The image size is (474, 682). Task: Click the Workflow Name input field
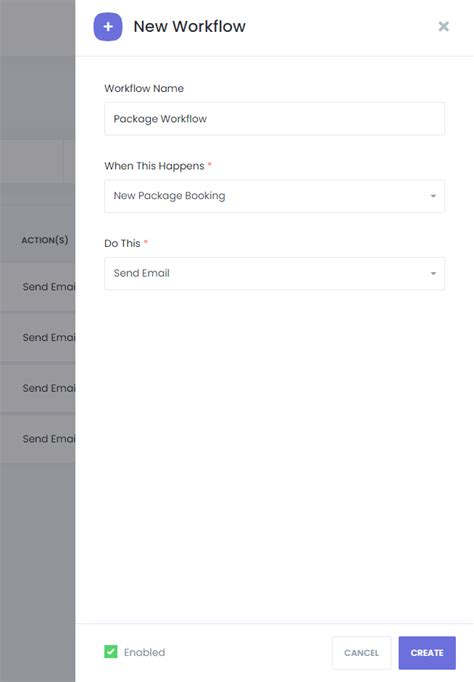[274, 119]
